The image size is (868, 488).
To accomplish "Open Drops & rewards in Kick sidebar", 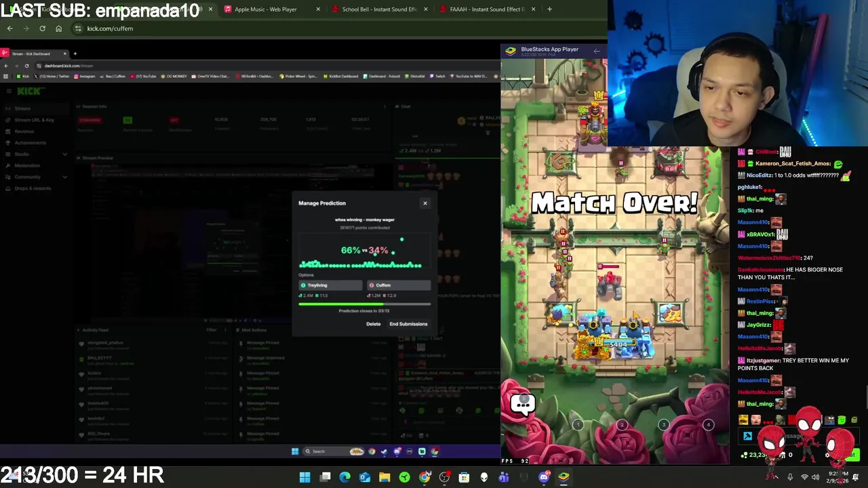I will click(33, 188).
